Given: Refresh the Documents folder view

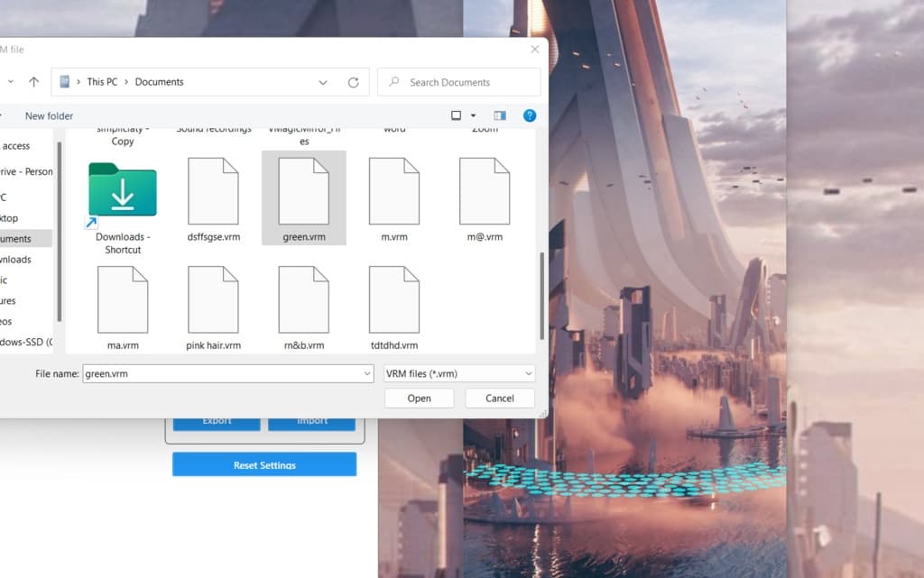Looking at the screenshot, I should [353, 82].
